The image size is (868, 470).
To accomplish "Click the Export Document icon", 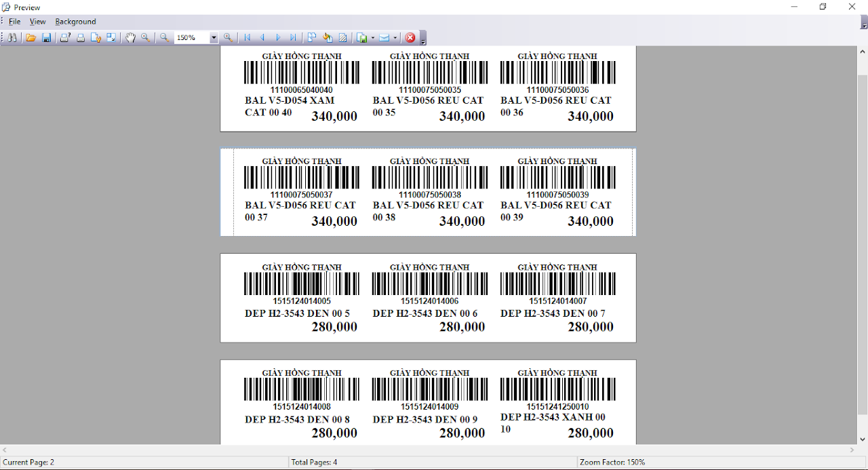I will click(x=362, y=38).
